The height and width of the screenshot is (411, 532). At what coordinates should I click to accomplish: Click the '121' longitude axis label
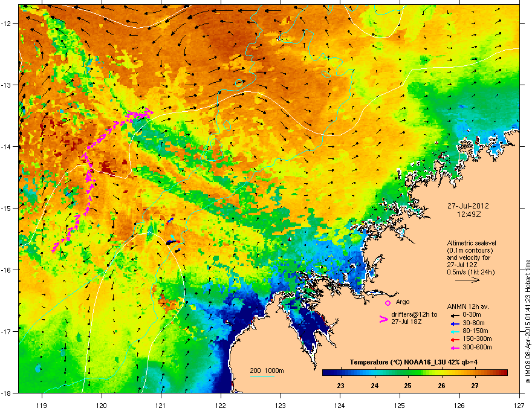161,405
